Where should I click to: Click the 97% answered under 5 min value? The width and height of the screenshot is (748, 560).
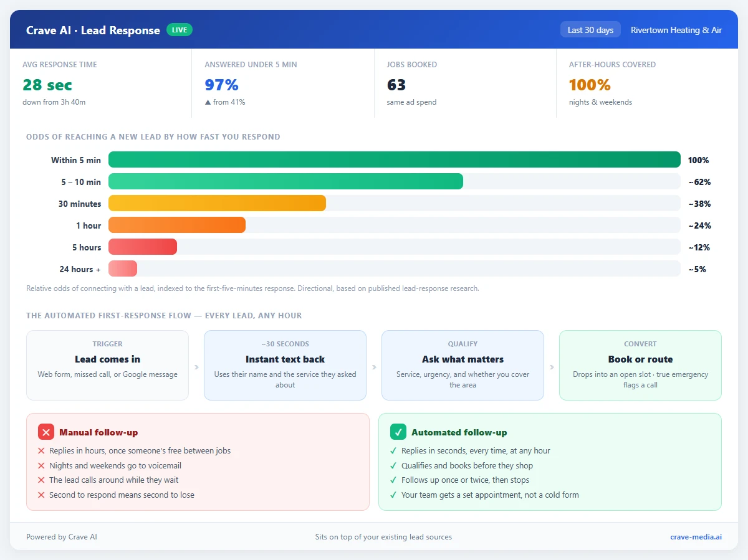[222, 85]
